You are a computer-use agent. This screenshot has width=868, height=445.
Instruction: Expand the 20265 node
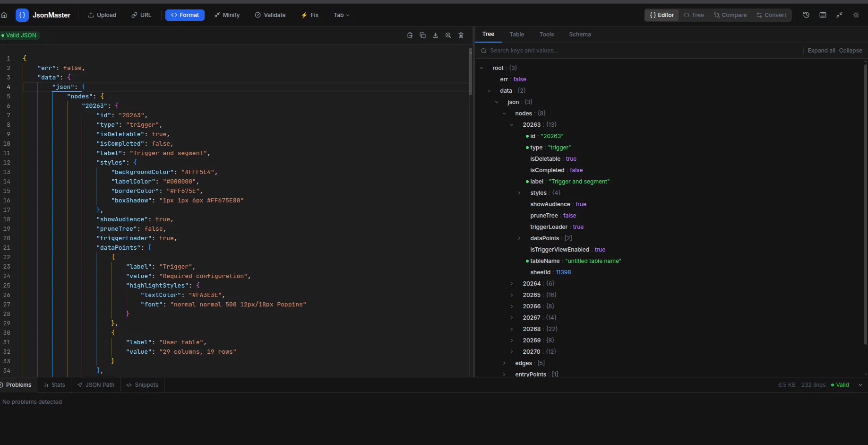[512, 295]
